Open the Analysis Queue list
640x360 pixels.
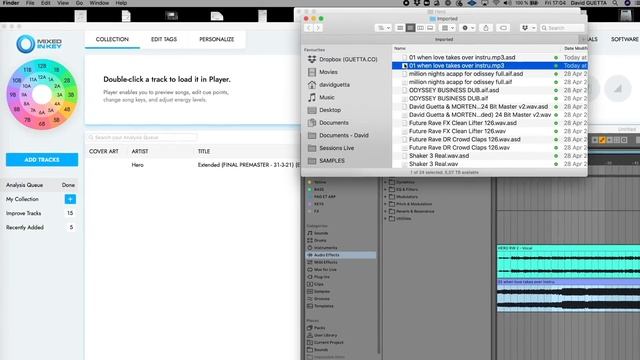point(40,185)
